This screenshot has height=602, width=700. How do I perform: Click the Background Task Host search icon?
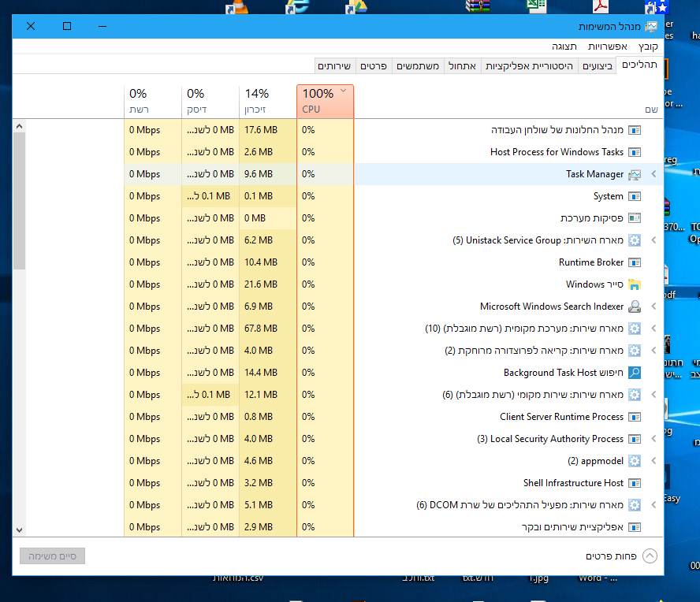(x=635, y=373)
